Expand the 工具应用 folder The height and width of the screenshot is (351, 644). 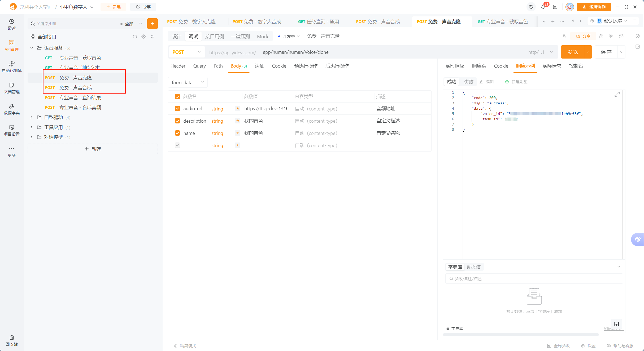click(32, 127)
